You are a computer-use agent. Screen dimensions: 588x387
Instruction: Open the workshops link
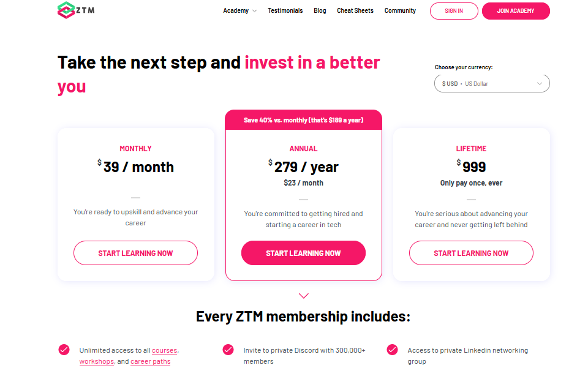tap(96, 361)
